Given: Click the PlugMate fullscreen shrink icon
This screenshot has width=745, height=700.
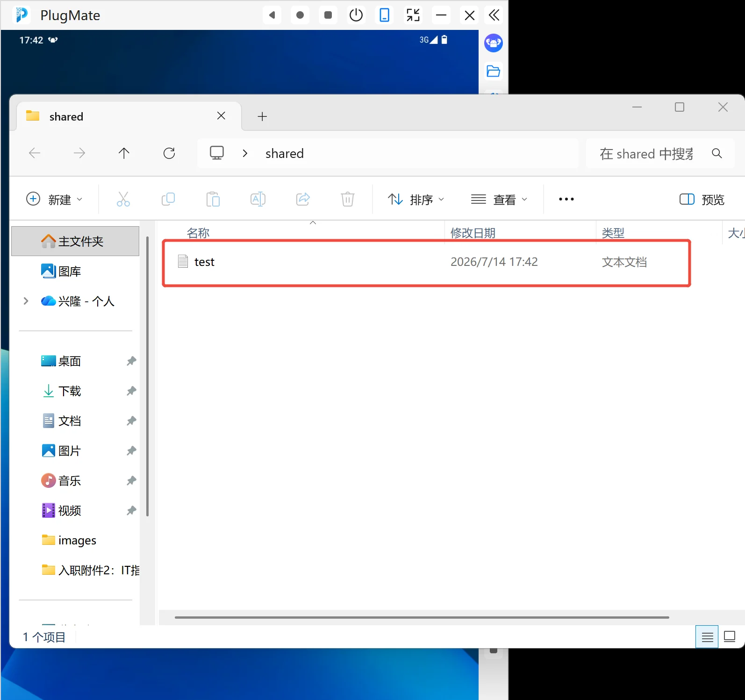Looking at the screenshot, I should (413, 15).
